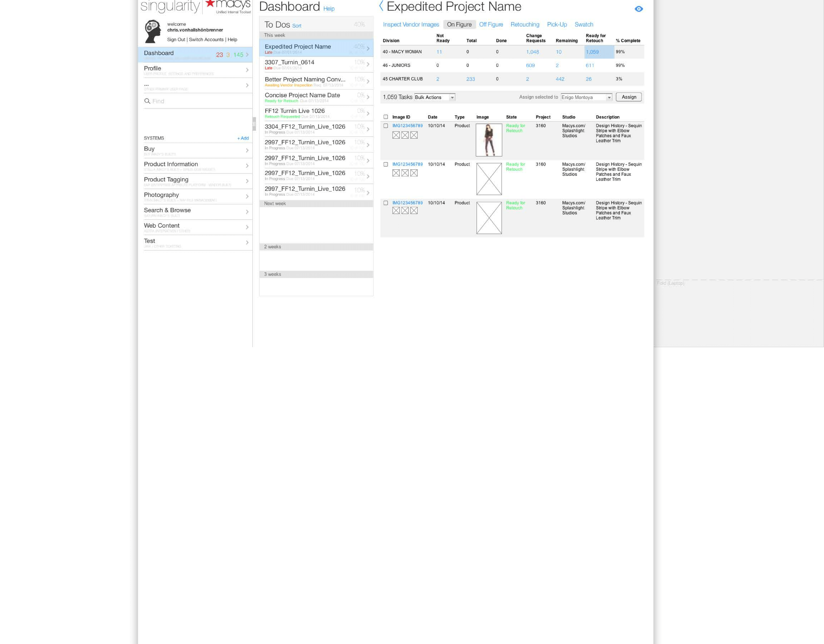The width and height of the screenshot is (824, 644).
Task: Open the 3304_FF12_Turnin_Live_1026 item
Action: pyautogui.click(x=316, y=129)
